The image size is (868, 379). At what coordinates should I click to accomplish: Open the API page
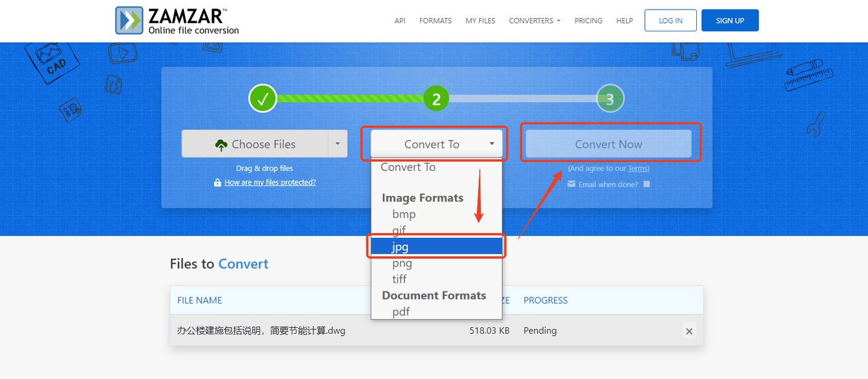point(400,21)
